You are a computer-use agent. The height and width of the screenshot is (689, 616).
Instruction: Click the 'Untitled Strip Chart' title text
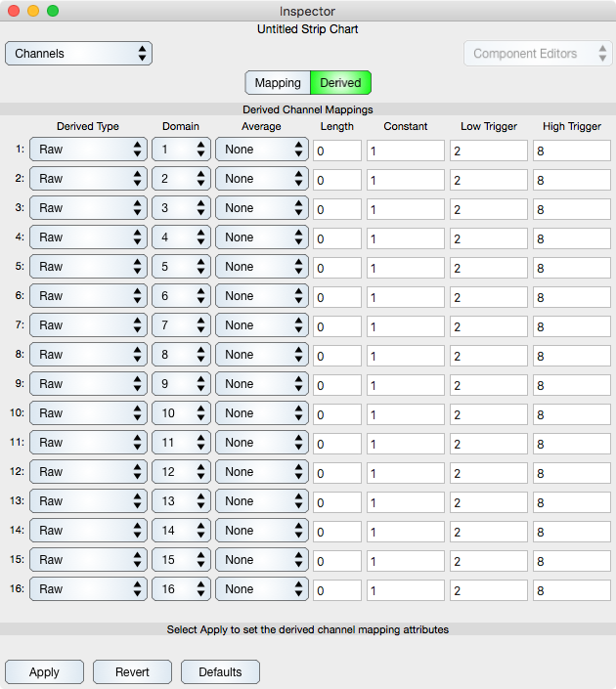click(308, 29)
